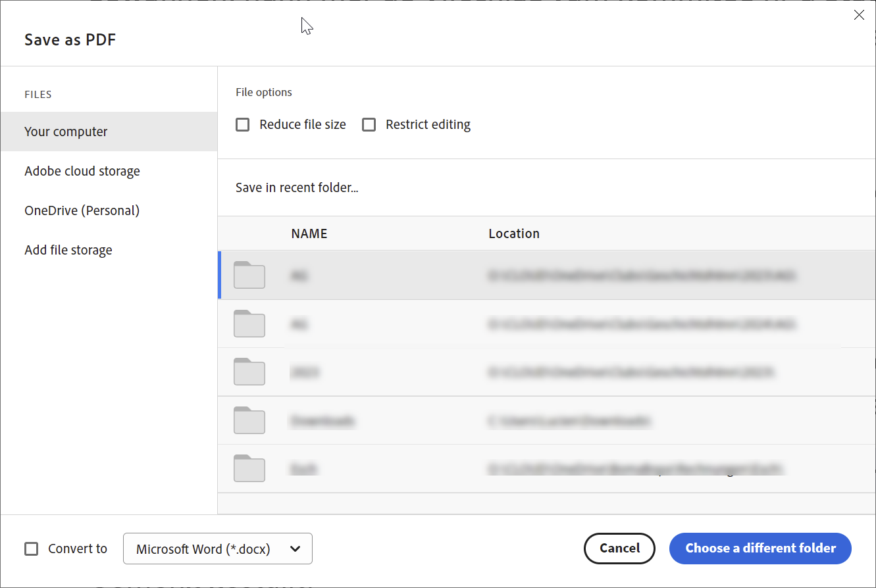Close the Save as PDF dialog

(859, 14)
